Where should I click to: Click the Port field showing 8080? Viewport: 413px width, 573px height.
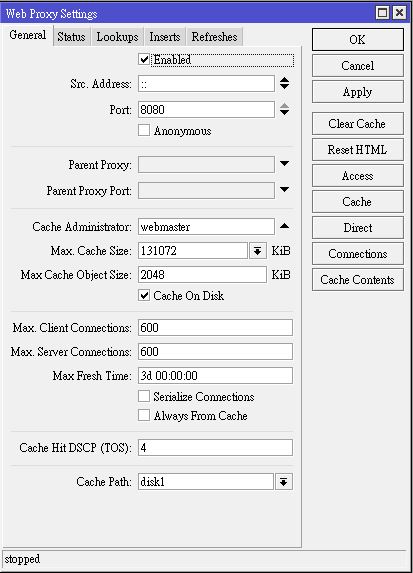coord(206,110)
